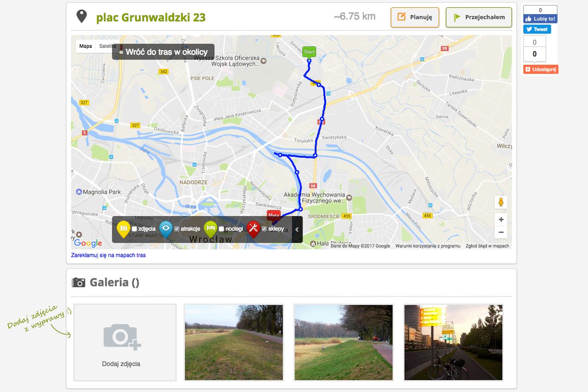Screen dimensions: 588x392
Task: Click the blue eye attractions pin icon
Action: click(166, 229)
